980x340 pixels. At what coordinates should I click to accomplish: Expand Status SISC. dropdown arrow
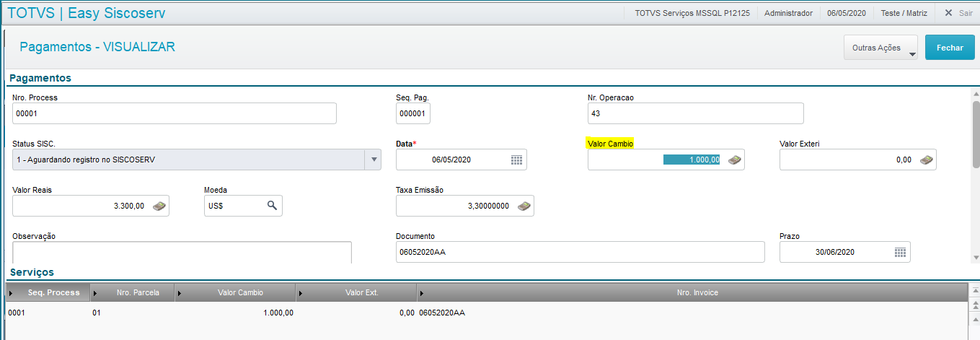pos(374,160)
